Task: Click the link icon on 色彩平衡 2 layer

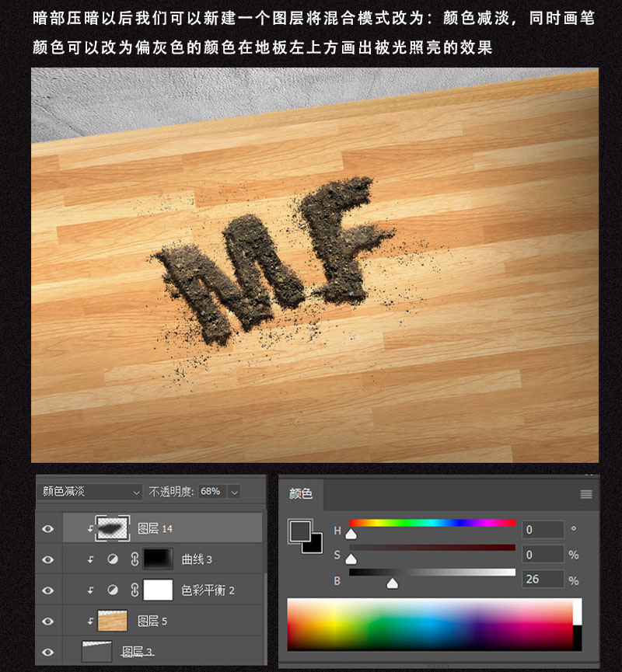Action: click(135, 589)
